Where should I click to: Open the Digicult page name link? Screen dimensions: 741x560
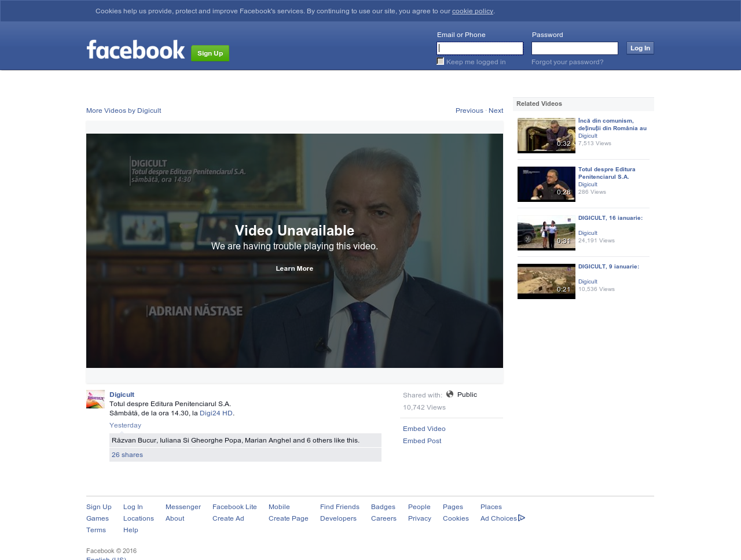[x=122, y=395]
